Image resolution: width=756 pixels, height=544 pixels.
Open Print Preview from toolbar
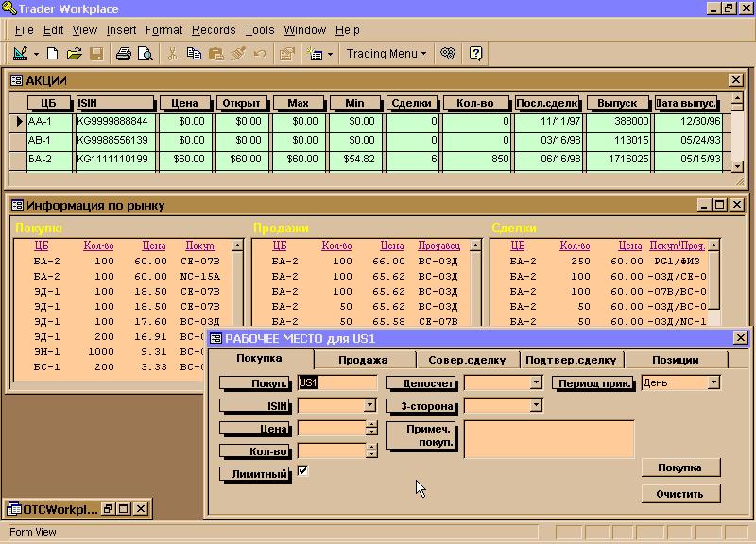[x=145, y=54]
